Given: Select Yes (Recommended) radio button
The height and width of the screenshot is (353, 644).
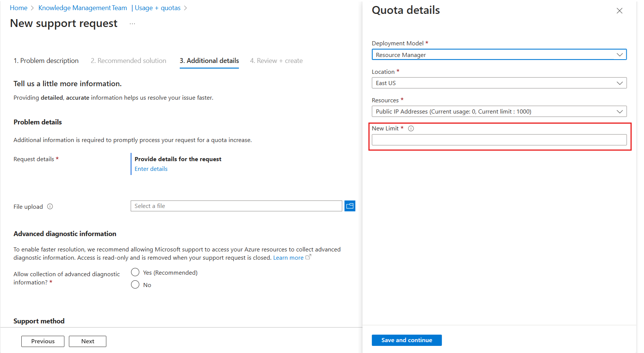Looking at the screenshot, I should pyautogui.click(x=135, y=272).
